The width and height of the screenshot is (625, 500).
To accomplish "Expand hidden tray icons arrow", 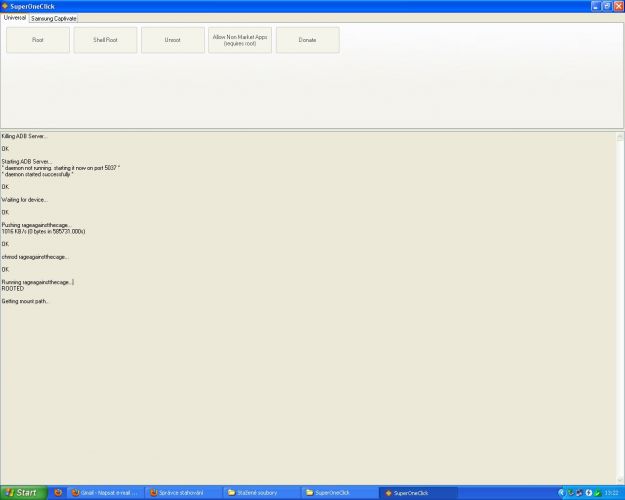I will (561, 493).
